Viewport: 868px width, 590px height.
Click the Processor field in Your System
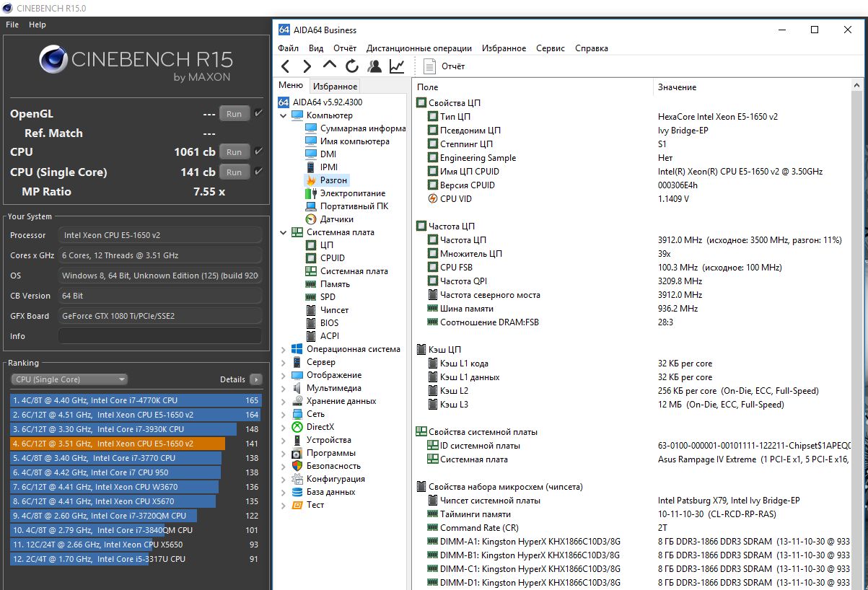click(x=159, y=235)
